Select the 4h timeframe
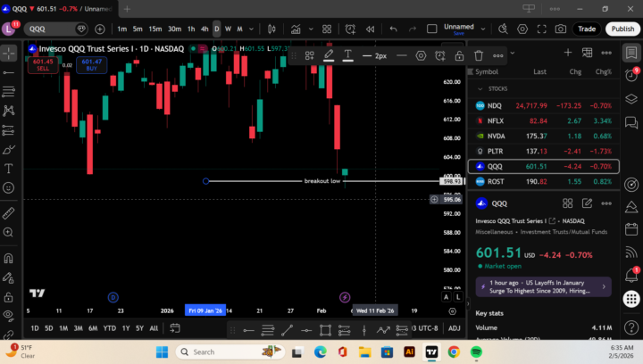 click(x=205, y=29)
